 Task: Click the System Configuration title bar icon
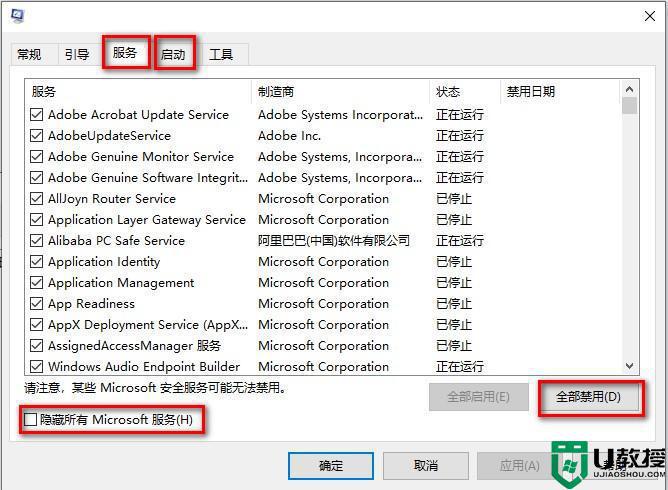click(17, 16)
